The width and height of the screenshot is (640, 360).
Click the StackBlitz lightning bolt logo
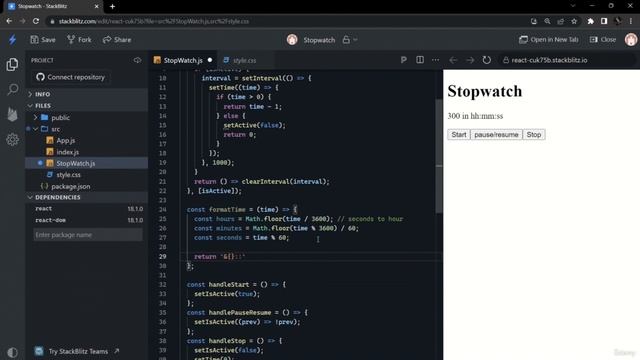tap(12, 40)
